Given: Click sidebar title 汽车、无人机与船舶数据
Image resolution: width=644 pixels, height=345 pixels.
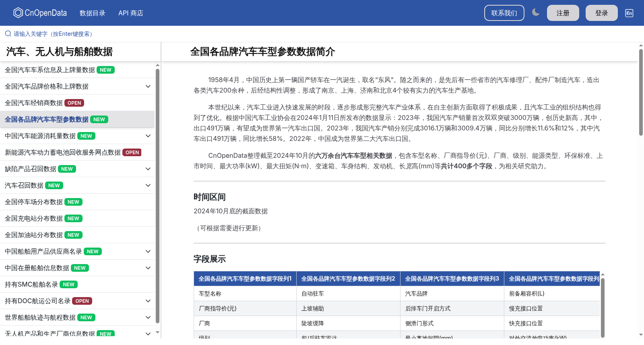Looking at the screenshot, I should (59, 52).
